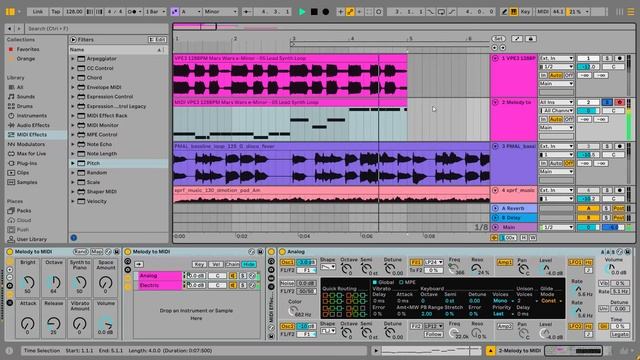Click the Search browser input field
The height and width of the screenshot is (360, 640).
(96, 29)
